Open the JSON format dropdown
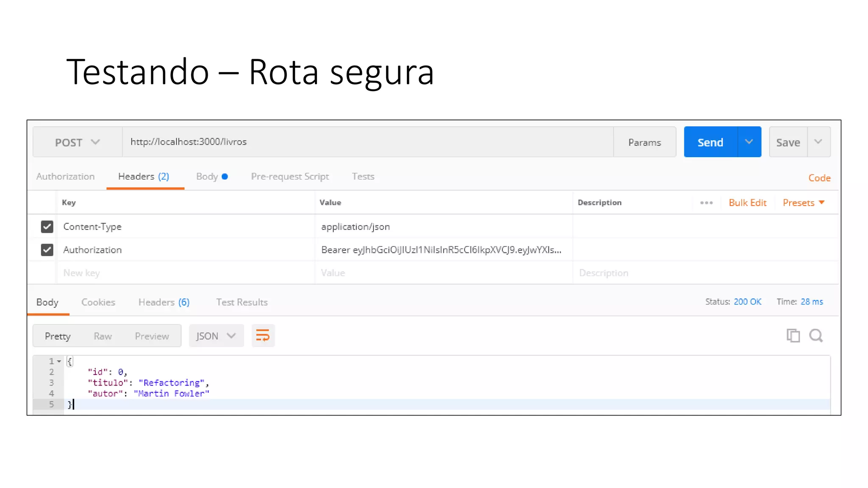868x488 pixels. pyautogui.click(x=216, y=336)
